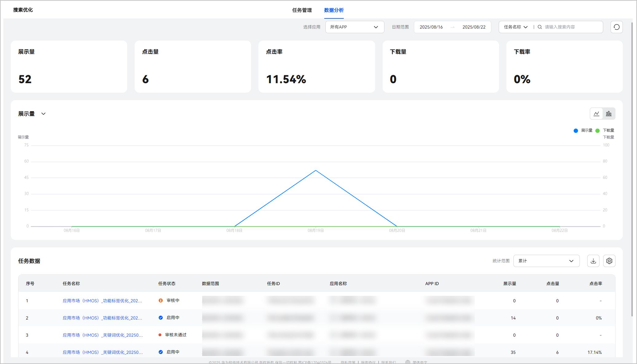The width and height of the screenshot is (637, 364).
Task: Click the 搜索优化 page title
Action: (23, 10)
